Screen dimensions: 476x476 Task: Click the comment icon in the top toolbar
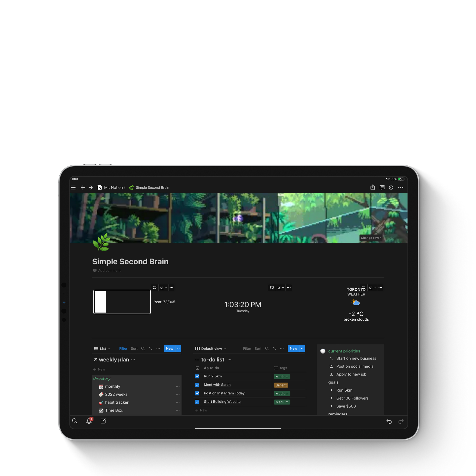pos(382,188)
